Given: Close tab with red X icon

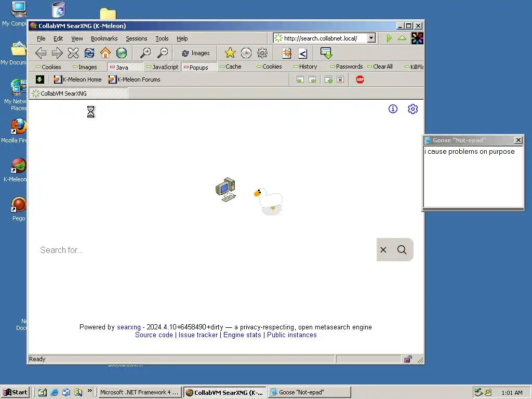Looking at the screenshot, I should tap(340, 79).
